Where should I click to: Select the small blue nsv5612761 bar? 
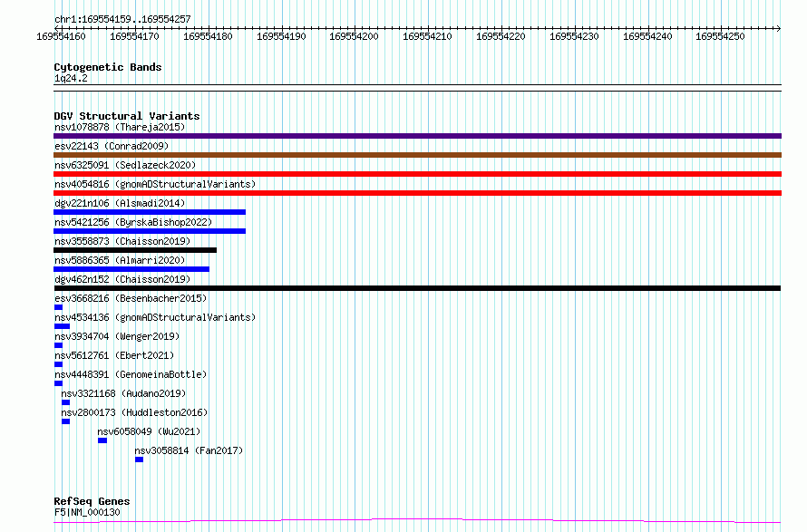click(x=58, y=364)
